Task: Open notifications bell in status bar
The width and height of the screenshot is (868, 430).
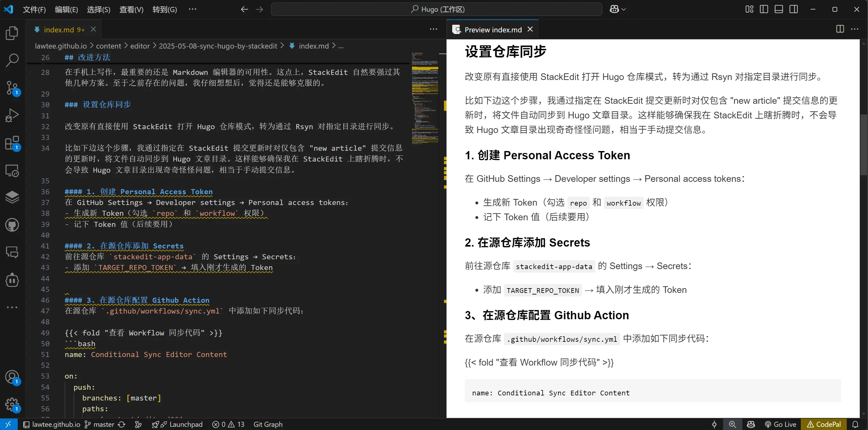Action: point(855,424)
